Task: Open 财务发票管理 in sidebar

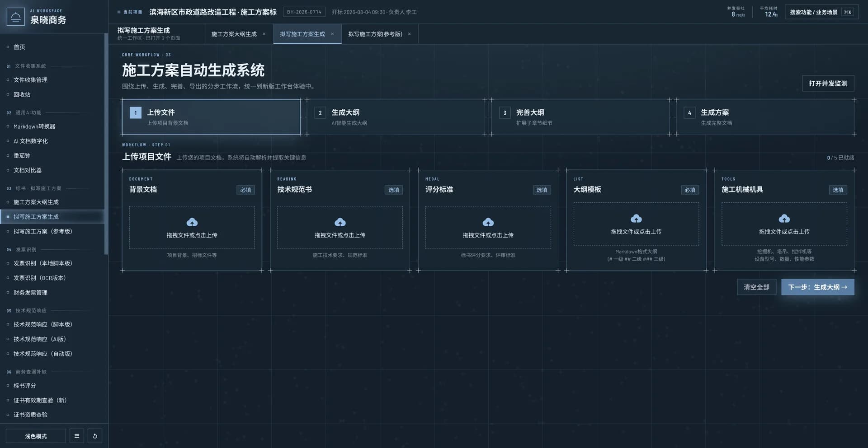Action: point(52,293)
